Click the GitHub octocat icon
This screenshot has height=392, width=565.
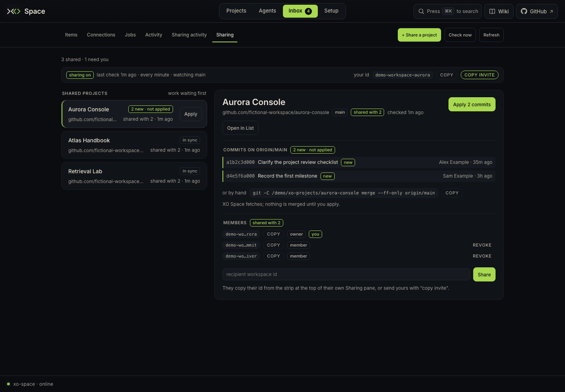click(x=524, y=11)
